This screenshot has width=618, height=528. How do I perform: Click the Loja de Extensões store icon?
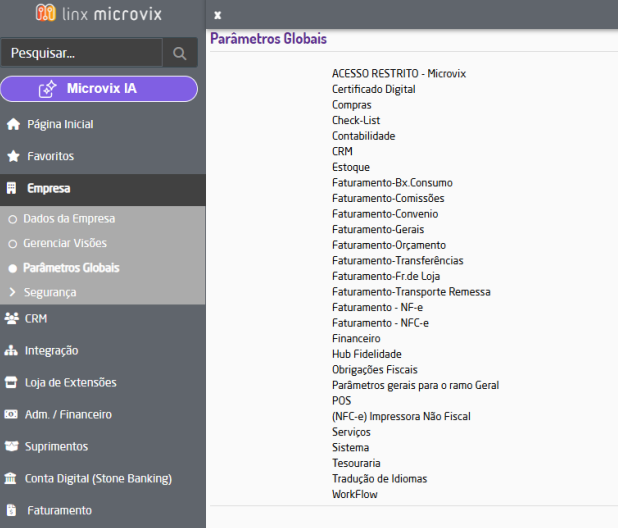pyautogui.click(x=13, y=382)
